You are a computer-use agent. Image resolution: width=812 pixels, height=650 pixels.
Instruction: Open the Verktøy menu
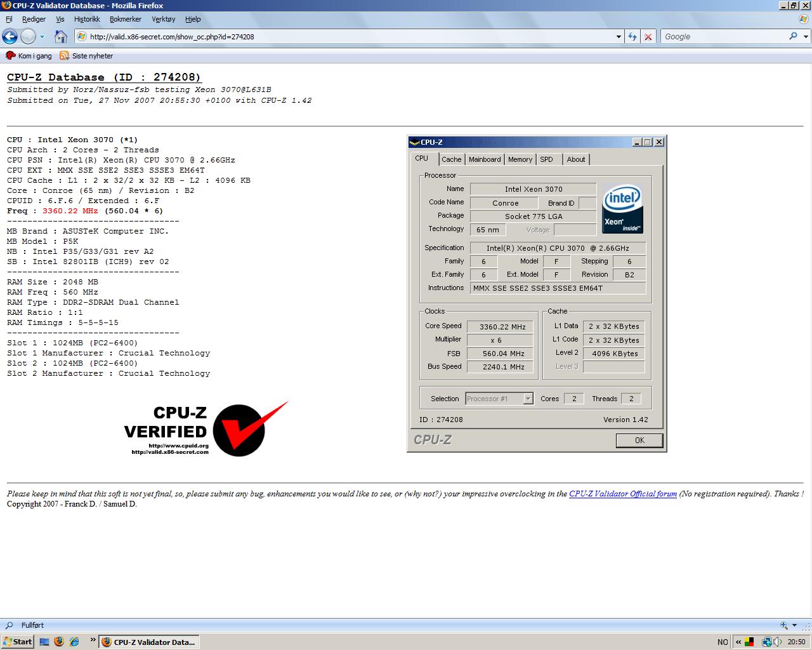[164, 19]
